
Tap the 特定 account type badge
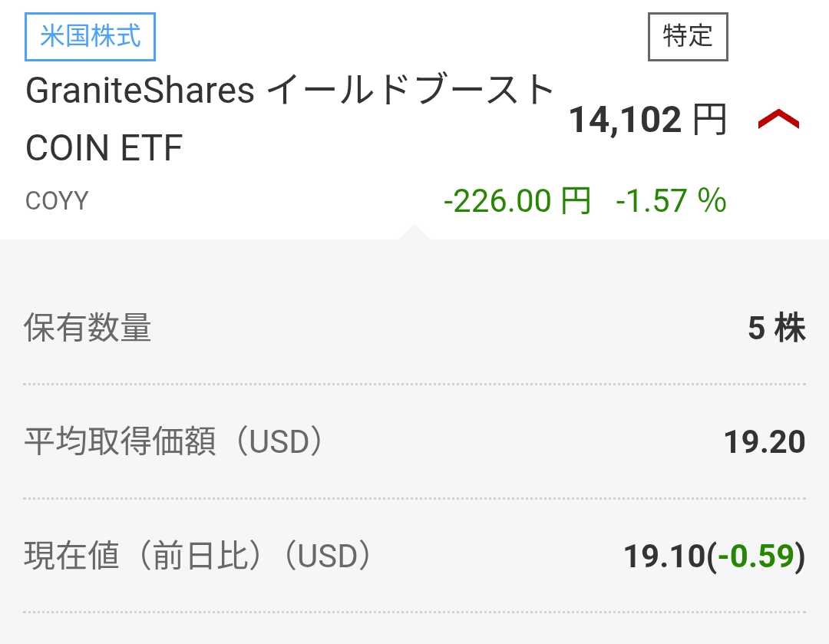(688, 37)
